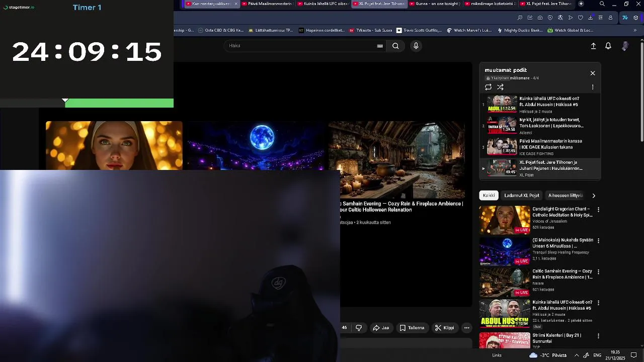Open options for Candlelight Gregorian Chant video

598,209
